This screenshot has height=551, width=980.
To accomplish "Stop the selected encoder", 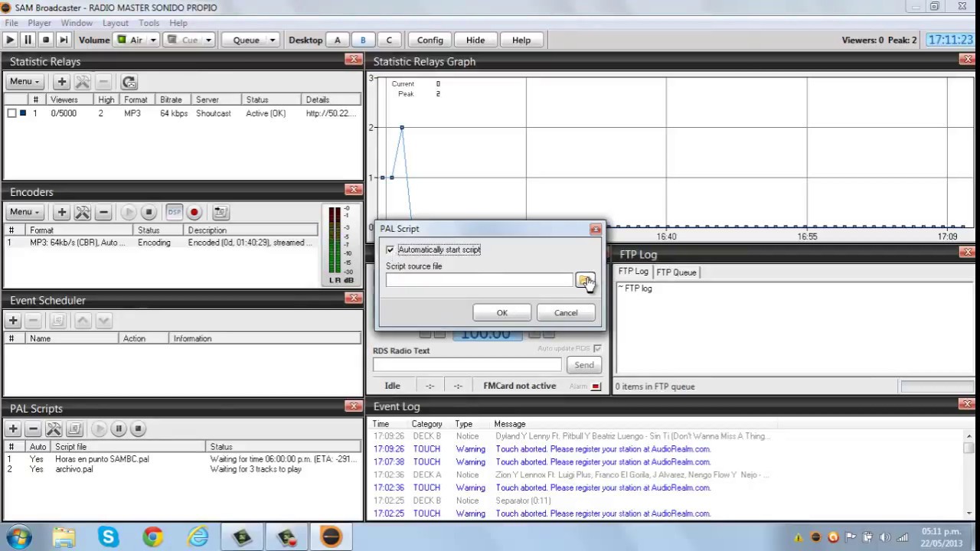I will pyautogui.click(x=149, y=212).
